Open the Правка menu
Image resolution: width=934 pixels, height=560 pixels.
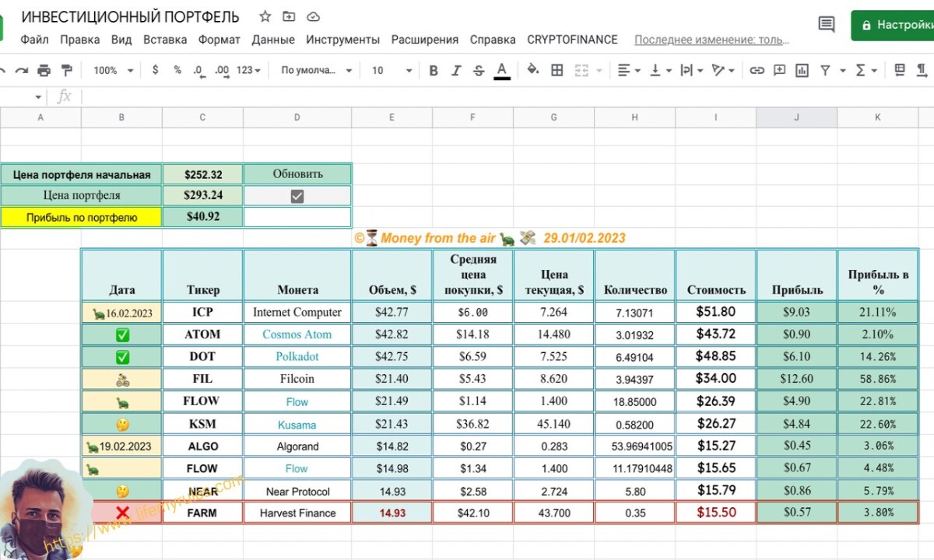click(x=80, y=40)
